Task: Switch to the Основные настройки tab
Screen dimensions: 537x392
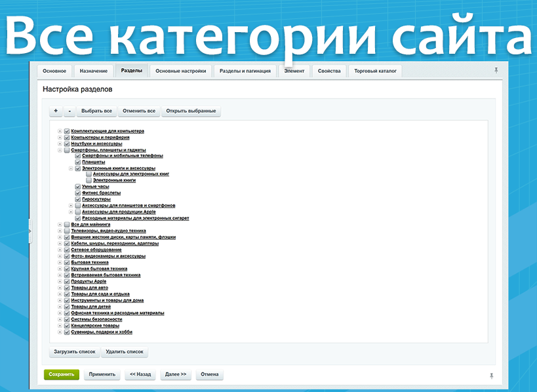Action: click(181, 71)
